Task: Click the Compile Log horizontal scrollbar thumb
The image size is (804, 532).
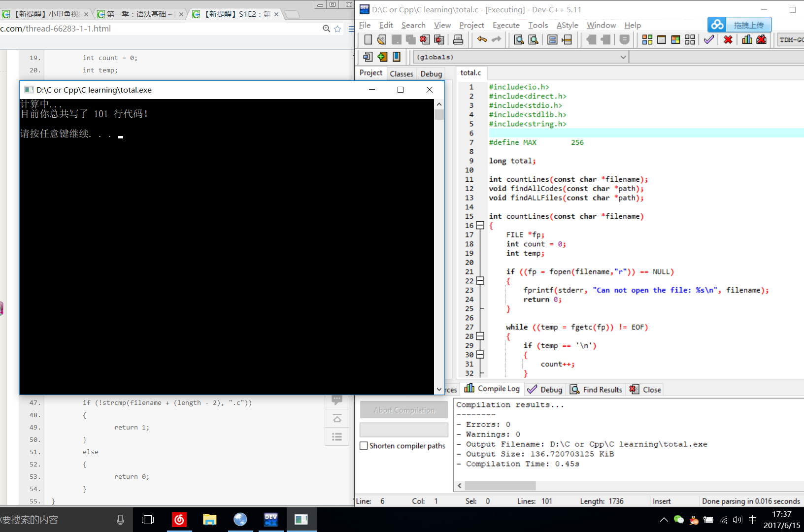Action: [x=500, y=486]
